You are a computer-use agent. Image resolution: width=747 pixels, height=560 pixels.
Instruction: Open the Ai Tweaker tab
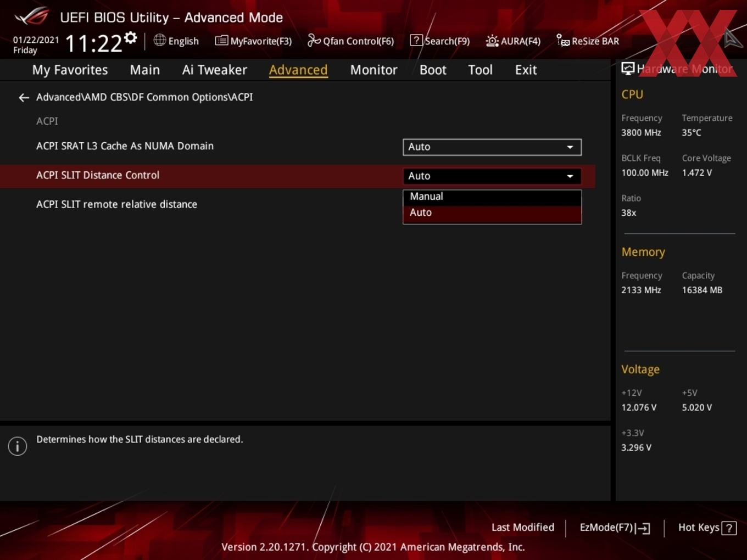[x=215, y=70]
